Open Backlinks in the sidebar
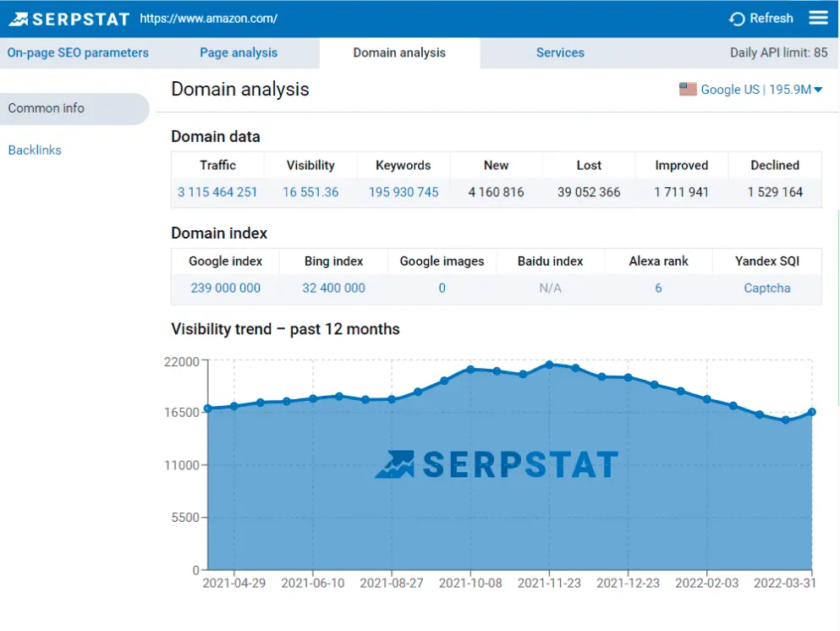The width and height of the screenshot is (840, 631). 35,150
